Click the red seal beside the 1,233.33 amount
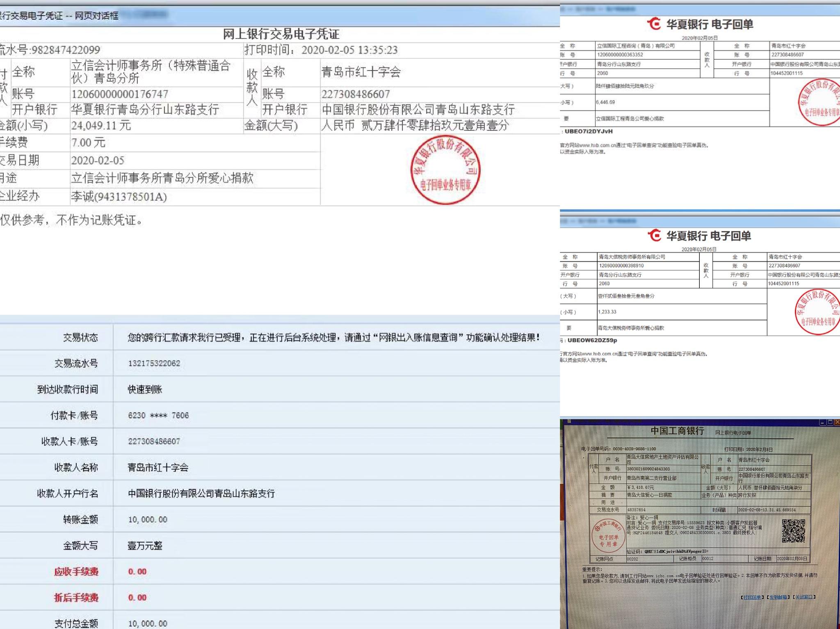 pyautogui.click(x=817, y=312)
